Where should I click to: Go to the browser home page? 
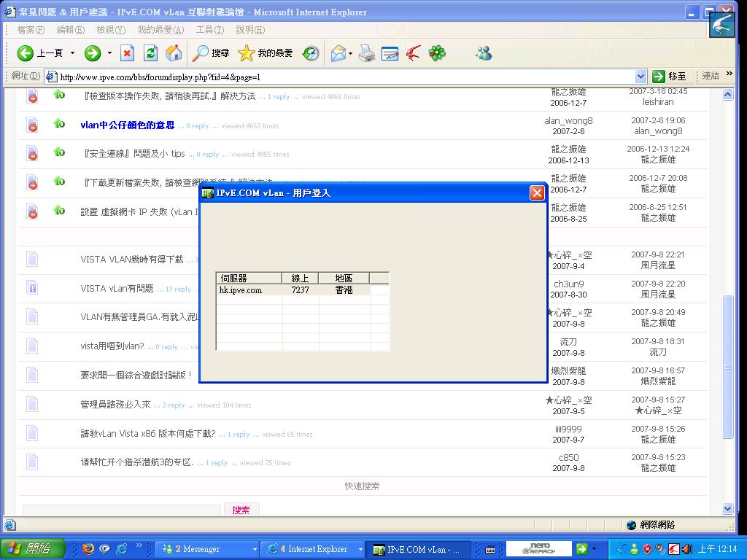[x=173, y=53]
